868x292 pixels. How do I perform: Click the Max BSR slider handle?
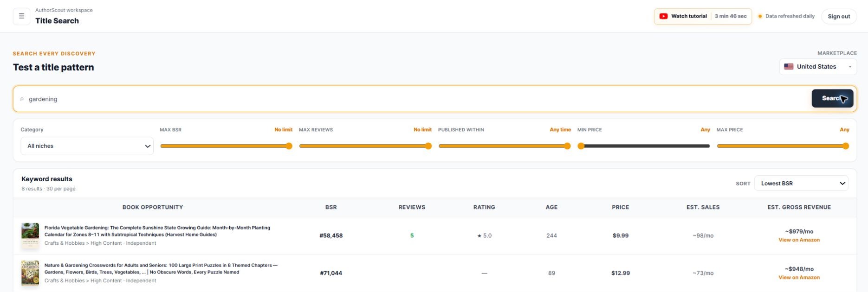pyautogui.click(x=289, y=146)
